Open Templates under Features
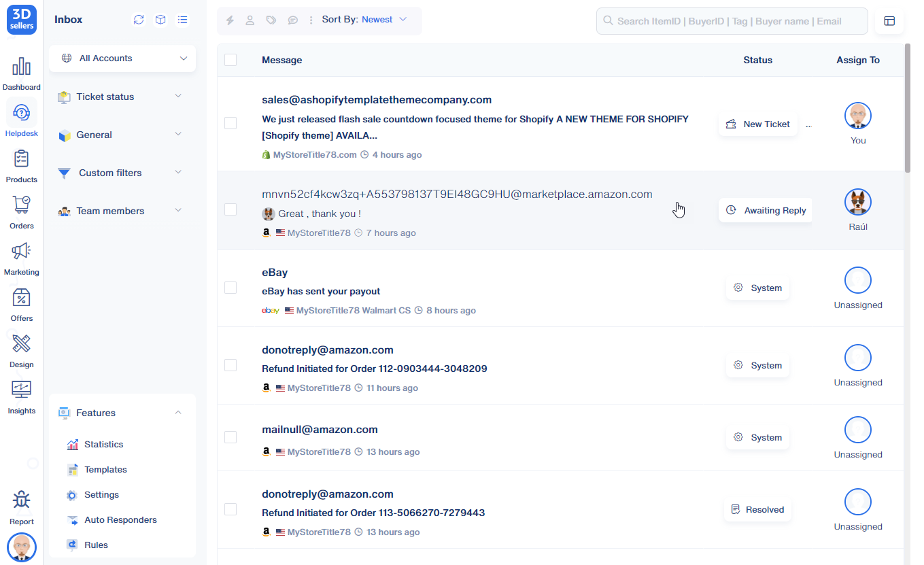Image resolution: width=924 pixels, height=565 pixels. [x=105, y=470]
